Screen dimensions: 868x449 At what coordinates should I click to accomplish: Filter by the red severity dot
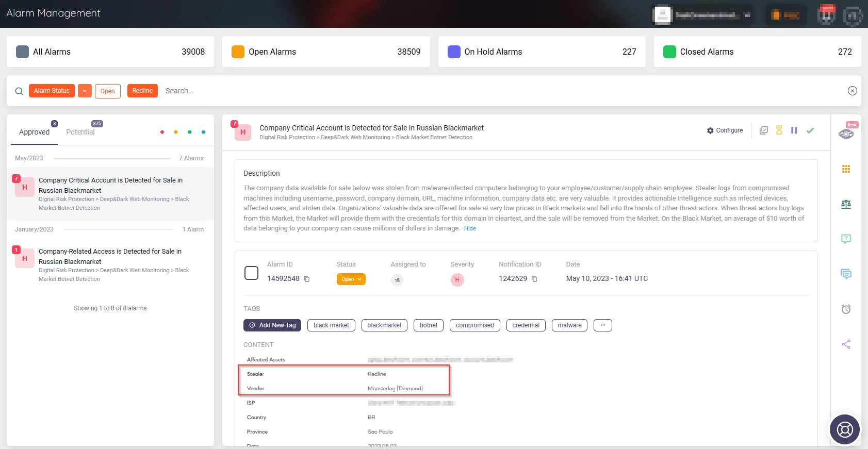tap(162, 132)
